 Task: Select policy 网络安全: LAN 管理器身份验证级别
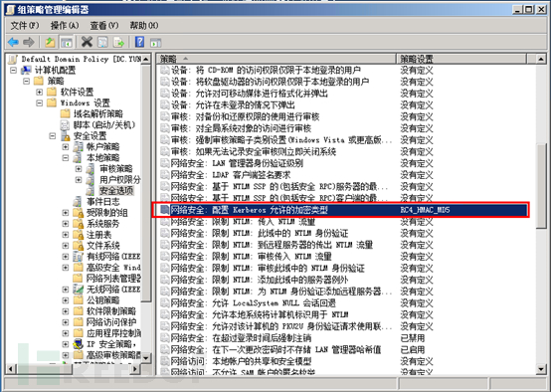click(237, 163)
